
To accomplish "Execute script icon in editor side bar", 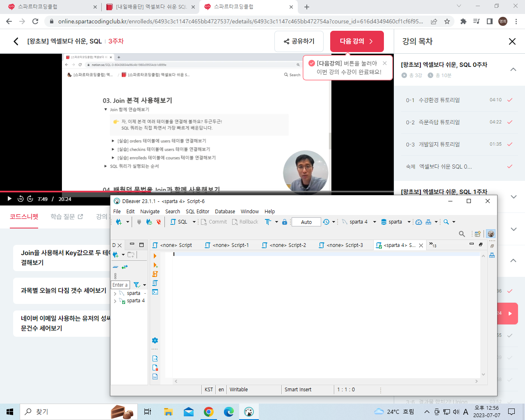I will coord(155,274).
